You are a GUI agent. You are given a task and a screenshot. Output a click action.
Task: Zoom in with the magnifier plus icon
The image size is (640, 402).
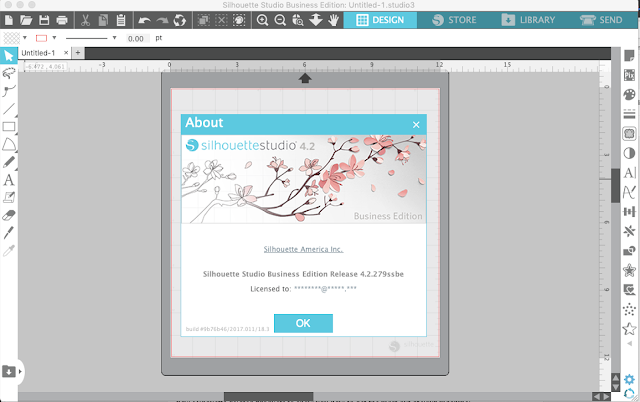(262, 20)
